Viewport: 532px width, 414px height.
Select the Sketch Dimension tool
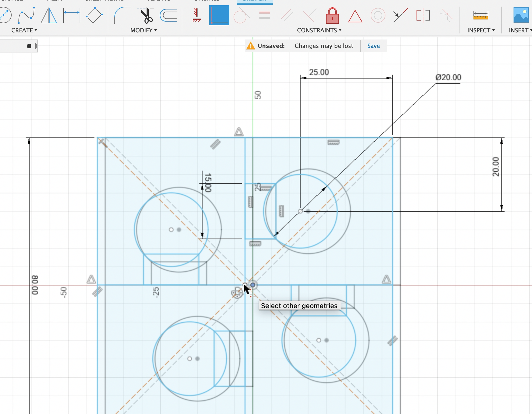point(71,16)
